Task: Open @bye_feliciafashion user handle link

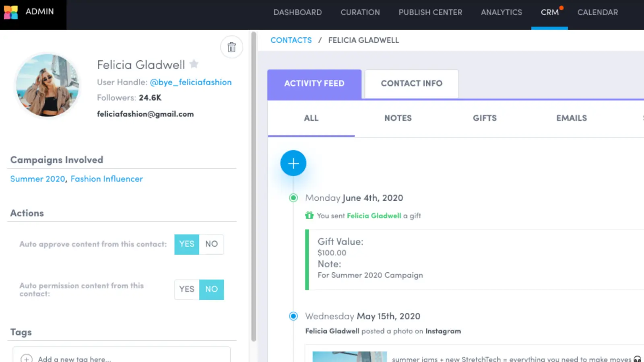Action: pyautogui.click(x=191, y=82)
